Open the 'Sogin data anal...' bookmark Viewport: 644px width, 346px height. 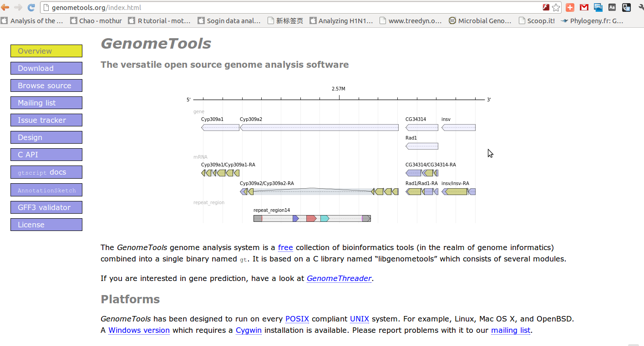point(229,20)
